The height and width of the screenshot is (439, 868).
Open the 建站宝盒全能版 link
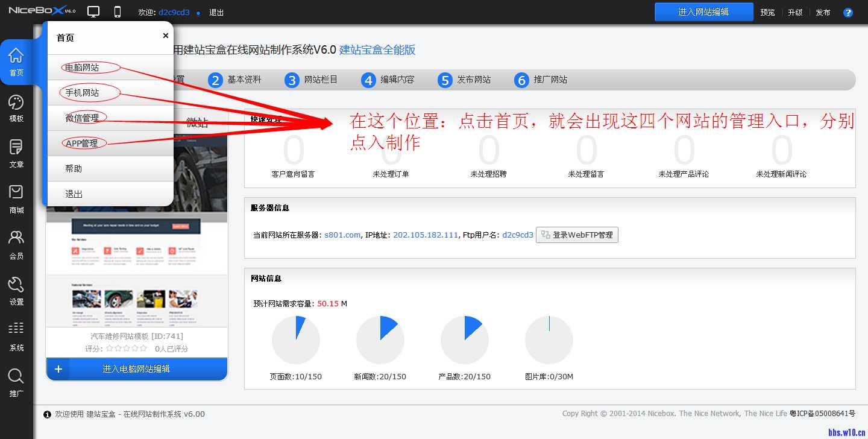point(377,50)
